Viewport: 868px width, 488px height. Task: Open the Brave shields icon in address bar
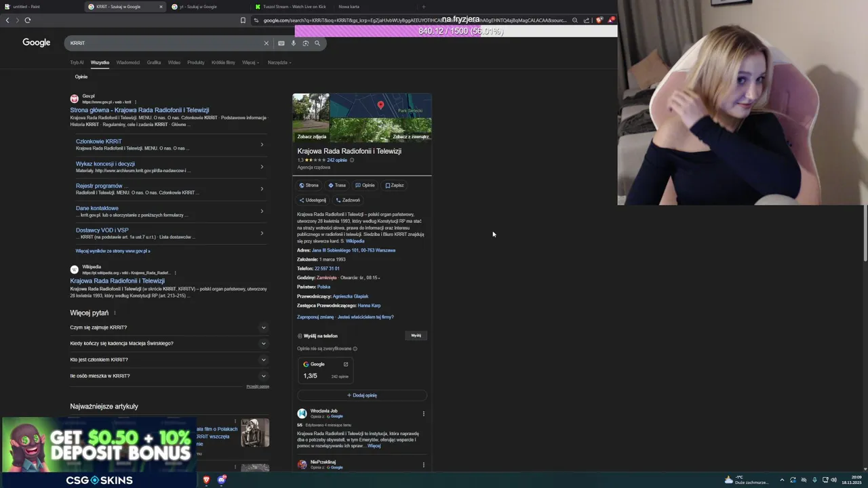tap(599, 20)
